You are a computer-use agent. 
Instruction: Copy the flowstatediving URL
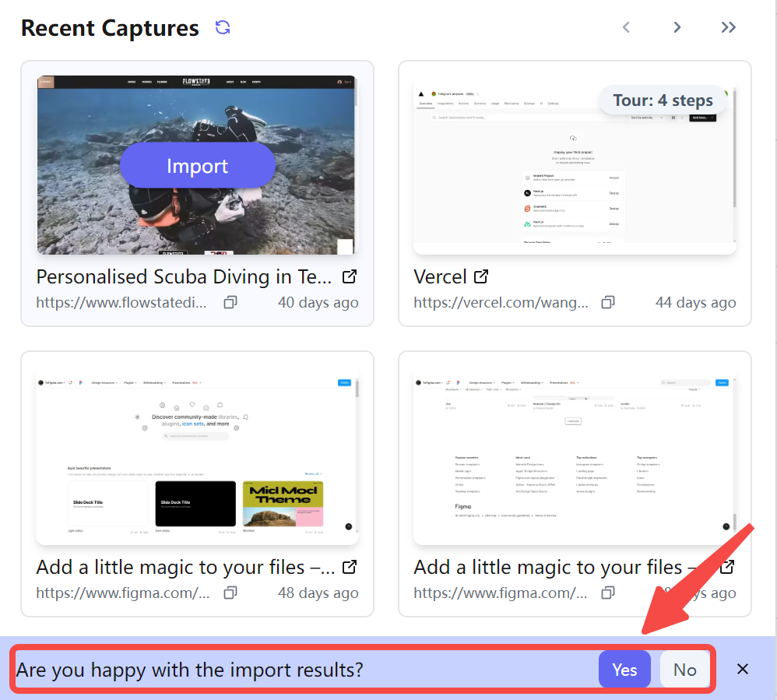click(x=230, y=302)
